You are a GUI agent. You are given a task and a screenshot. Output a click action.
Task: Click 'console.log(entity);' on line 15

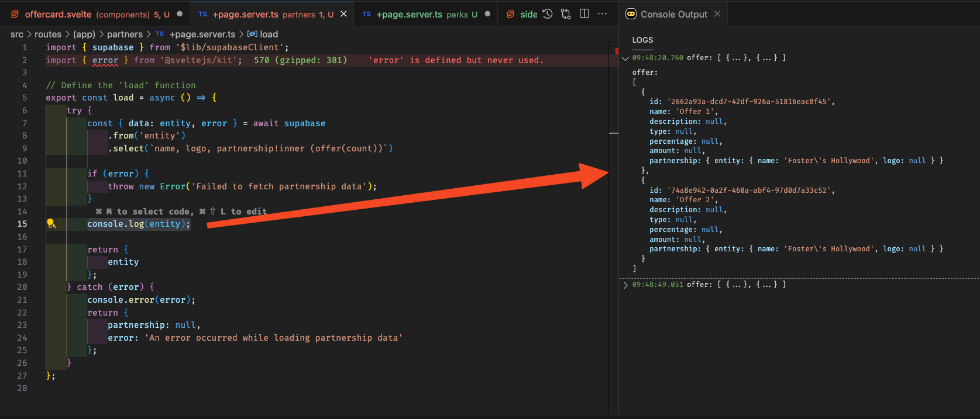coord(139,224)
